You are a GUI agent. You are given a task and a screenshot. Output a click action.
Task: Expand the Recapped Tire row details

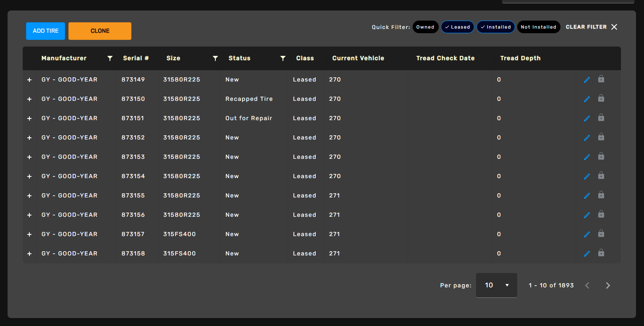[29, 99]
